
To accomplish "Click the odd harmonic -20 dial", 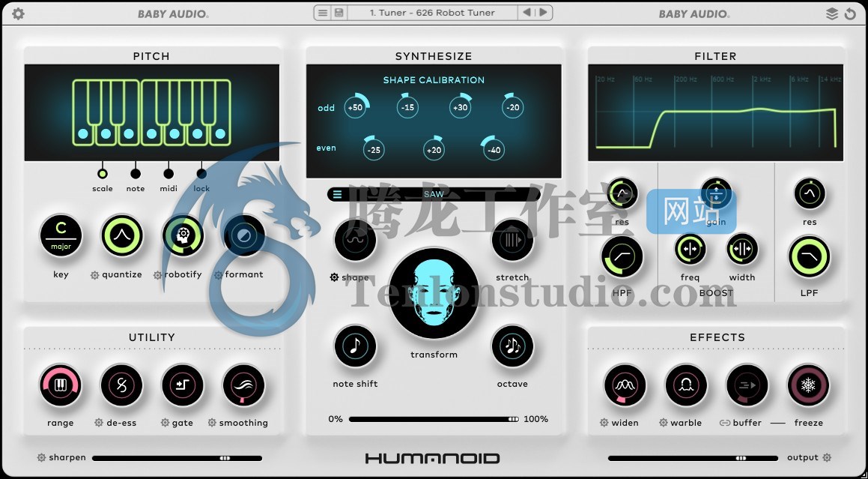I will click(x=513, y=107).
